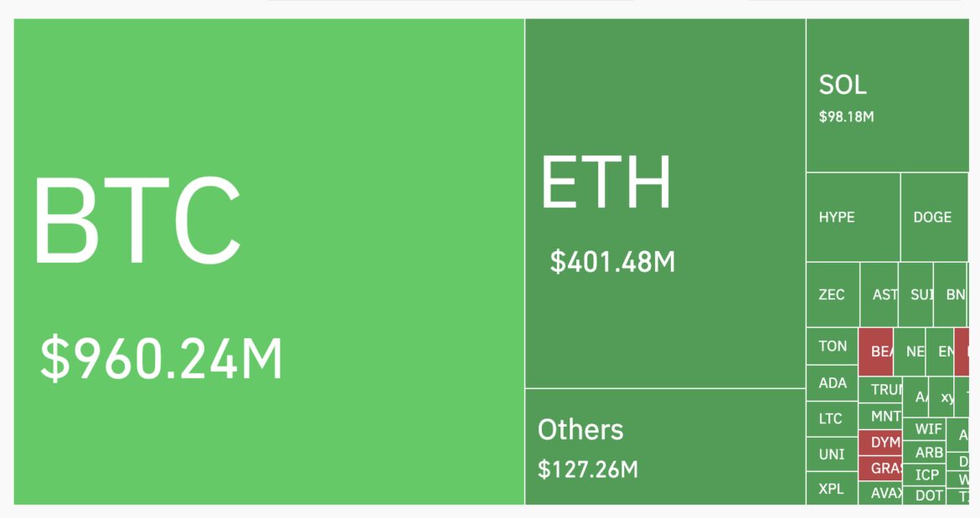Select the ZEC tile

pos(833,295)
